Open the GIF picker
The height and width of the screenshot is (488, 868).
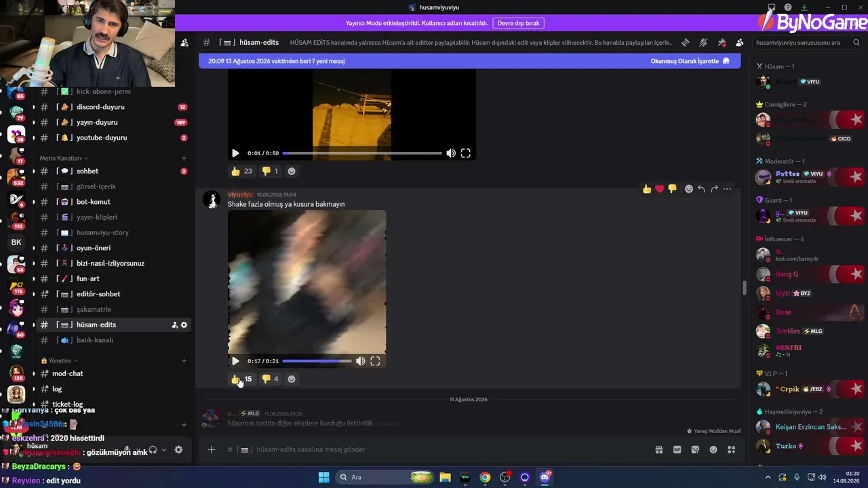click(677, 449)
